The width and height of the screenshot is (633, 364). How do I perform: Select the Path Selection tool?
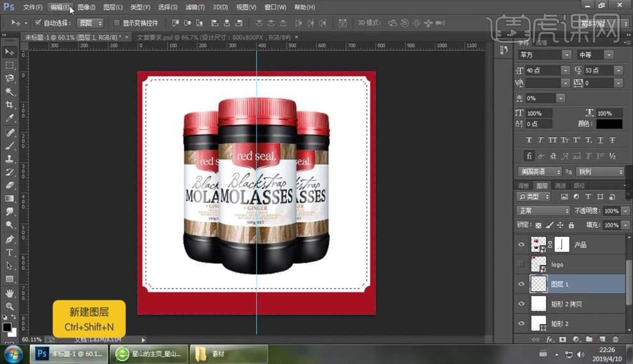[10, 266]
